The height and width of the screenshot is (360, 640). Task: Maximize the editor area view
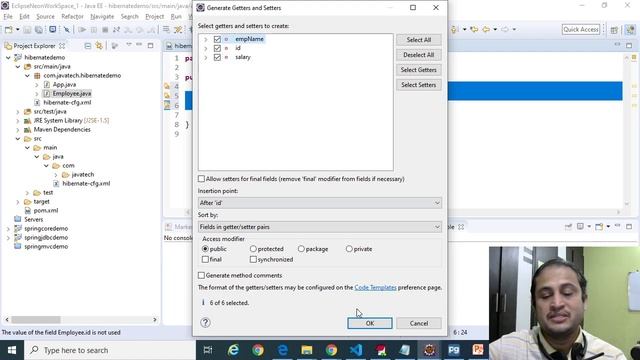click(x=629, y=45)
